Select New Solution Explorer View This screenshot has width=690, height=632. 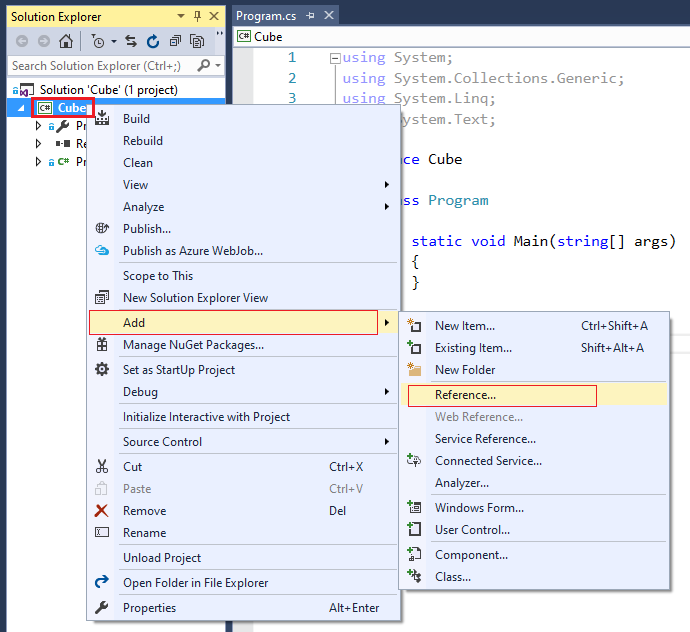pos(244,298)
